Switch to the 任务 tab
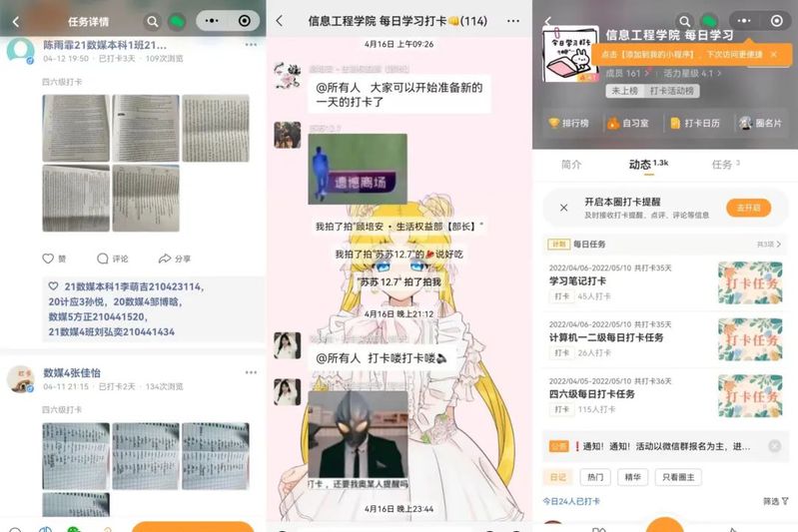 (725, 165)
